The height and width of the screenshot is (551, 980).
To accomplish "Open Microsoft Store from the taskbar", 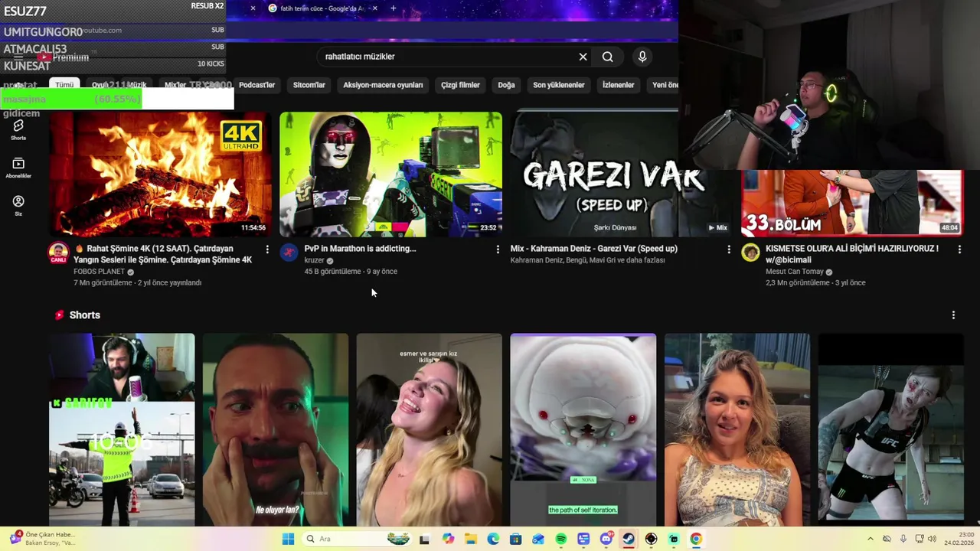I will pos(515,539).
